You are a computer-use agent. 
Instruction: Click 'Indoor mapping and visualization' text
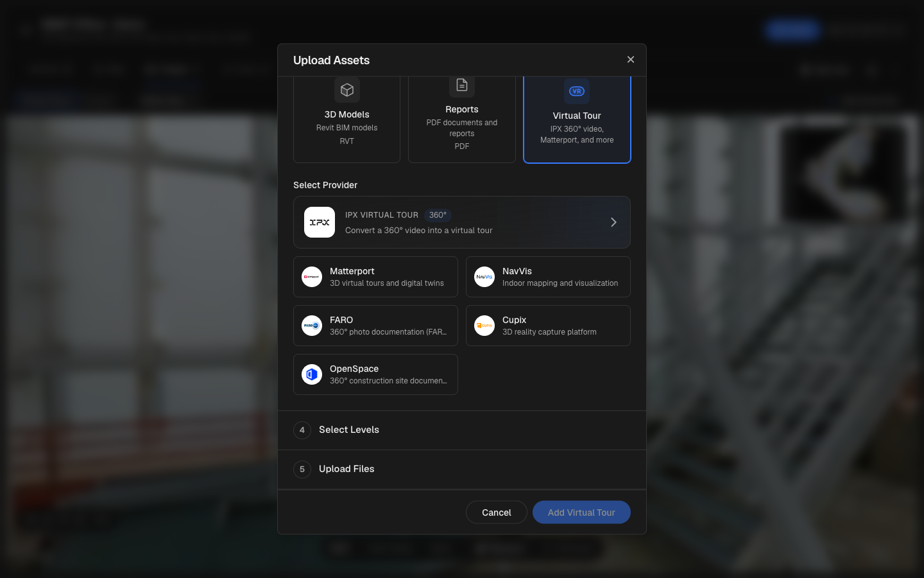point(560,283)
